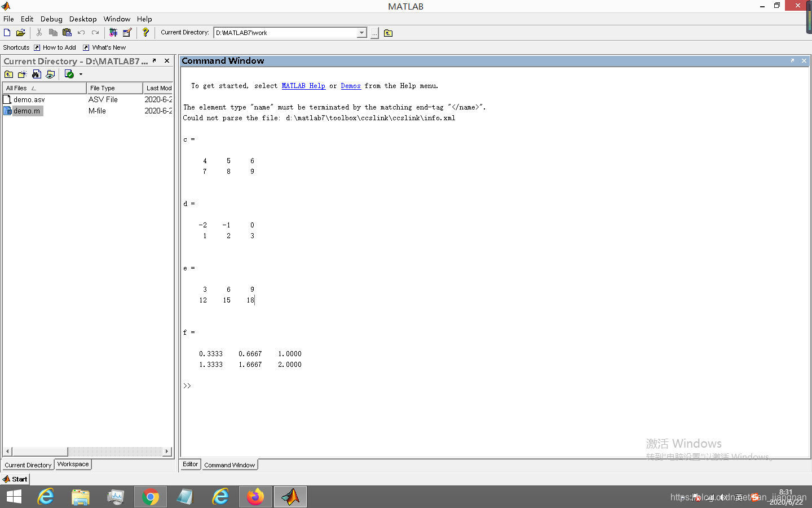Open How to Add shortcut

55,47
